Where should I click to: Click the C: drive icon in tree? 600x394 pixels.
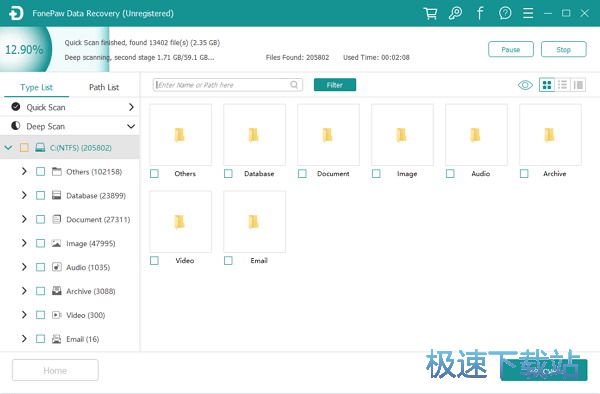tap(40, 148)
